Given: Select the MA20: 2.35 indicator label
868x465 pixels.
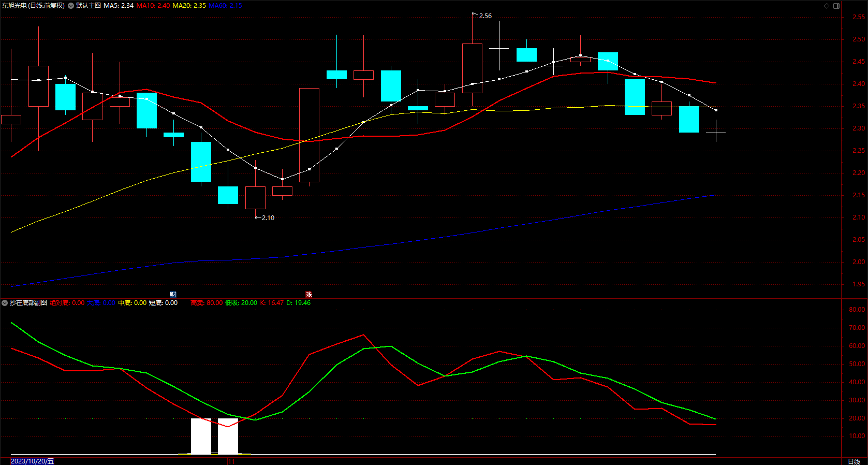Looking at the screenshot, I should pyautogui.click(x=189, y=6).
